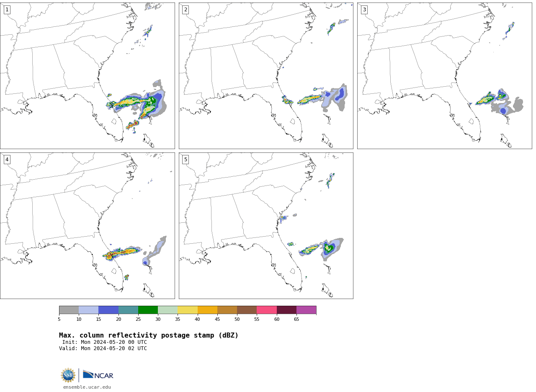Open ensemble member 2 map panel
Viewport: 536px width, 392px height.
[x=266, y=76]
